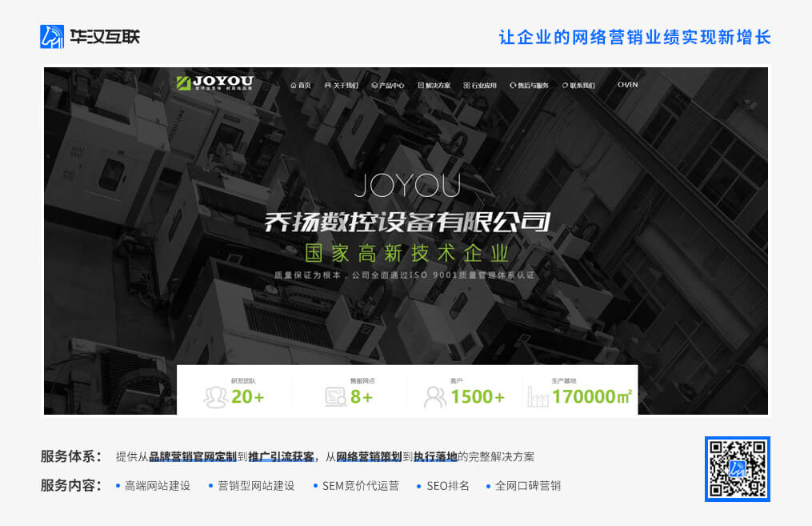Click the 乔扬数控设备有限公司 headline

point(407,222)
